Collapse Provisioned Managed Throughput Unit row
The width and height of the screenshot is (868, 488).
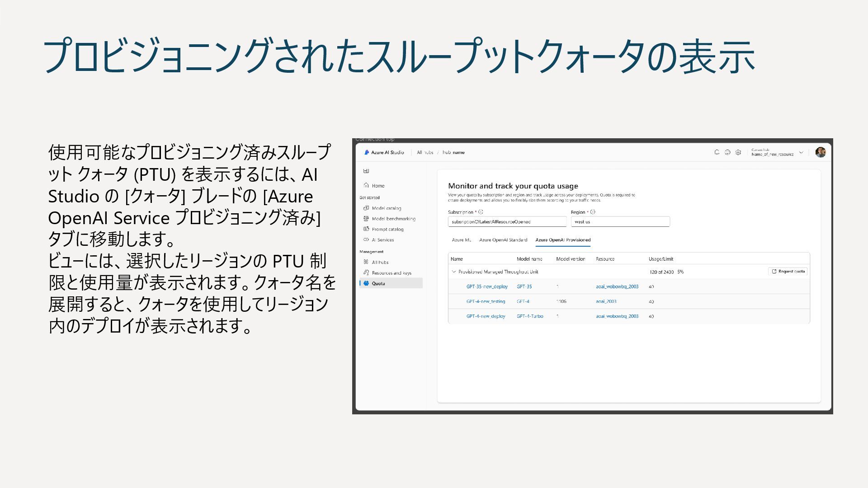454,272
